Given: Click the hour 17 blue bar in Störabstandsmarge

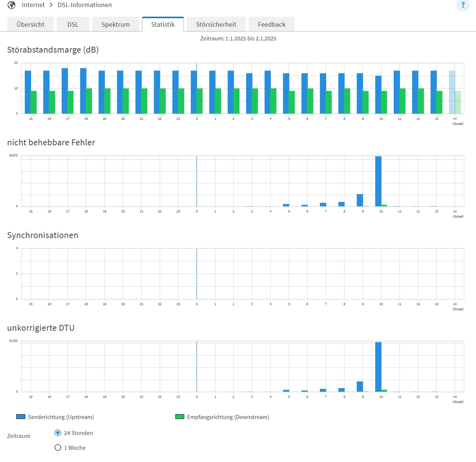Looking at the screenshot, I should point(65,91).
